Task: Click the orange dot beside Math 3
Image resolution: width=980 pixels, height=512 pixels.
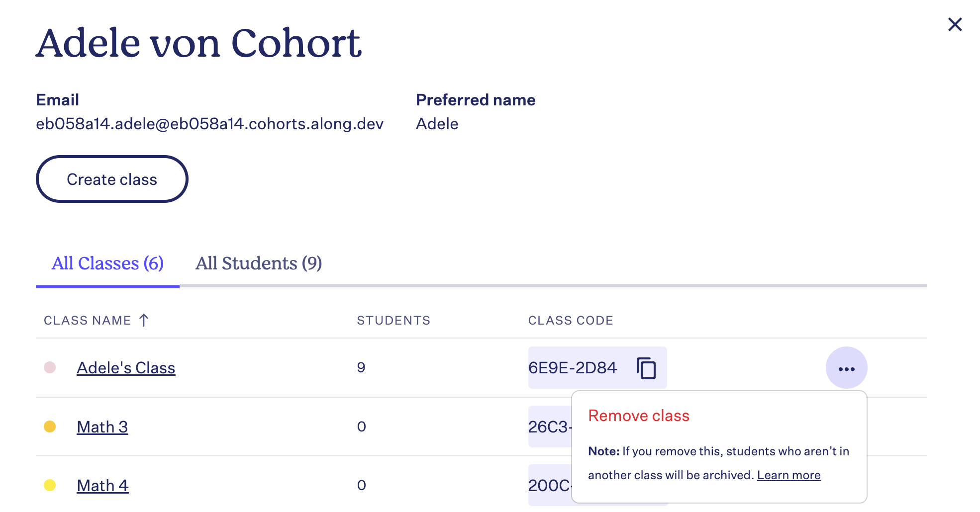Action: (x=50, y=427)
